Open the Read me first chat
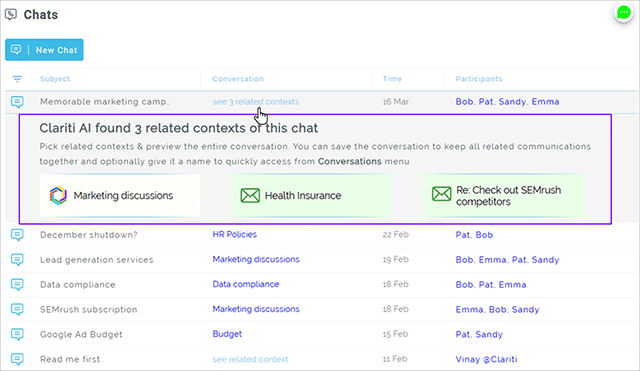The width and height of the screenshot is (640, 371). pos(70,359)
